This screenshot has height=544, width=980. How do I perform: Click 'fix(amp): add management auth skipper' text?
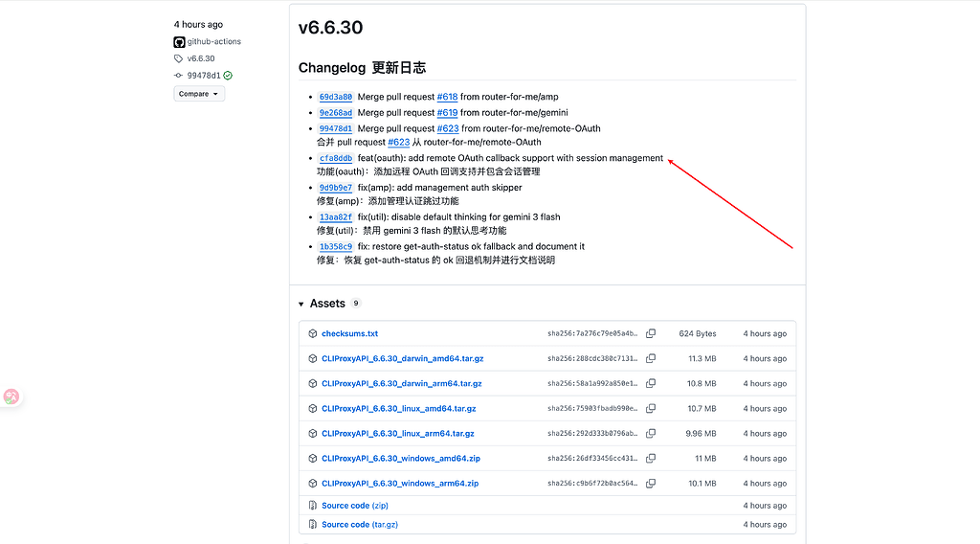[x=439, y=188]
